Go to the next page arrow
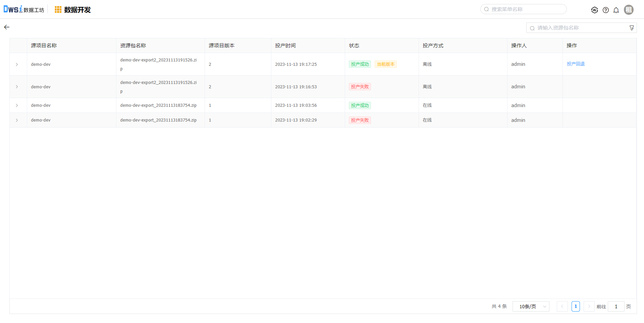This screenshot has width=644, height=323. [589, 307]
